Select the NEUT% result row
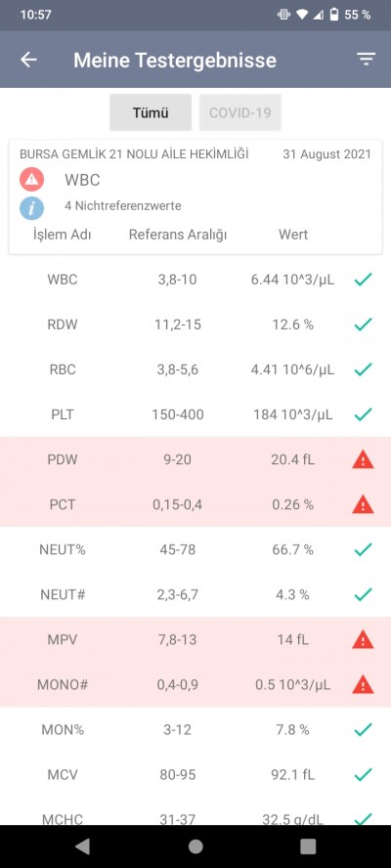391x868 pixels. 195,549
